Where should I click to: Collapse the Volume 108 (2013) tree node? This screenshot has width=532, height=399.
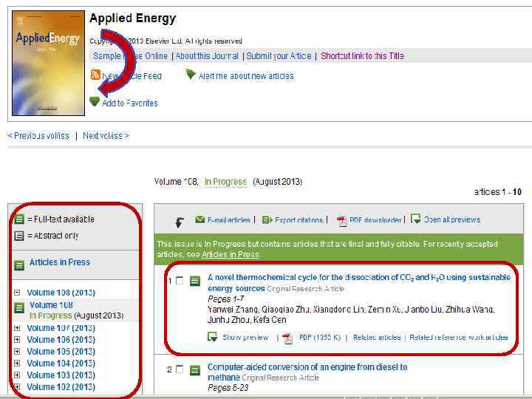tap(17, 293)
